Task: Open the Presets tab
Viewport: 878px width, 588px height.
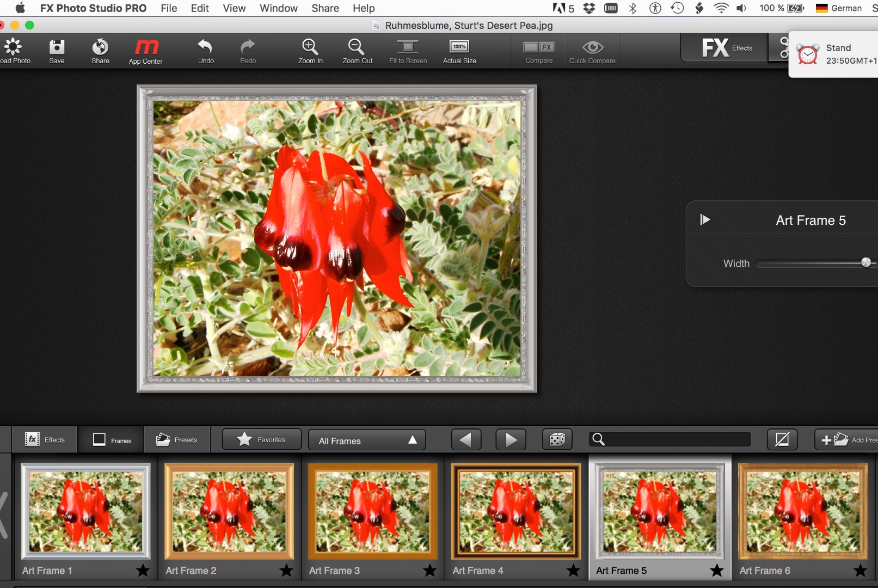Action: 176,440
